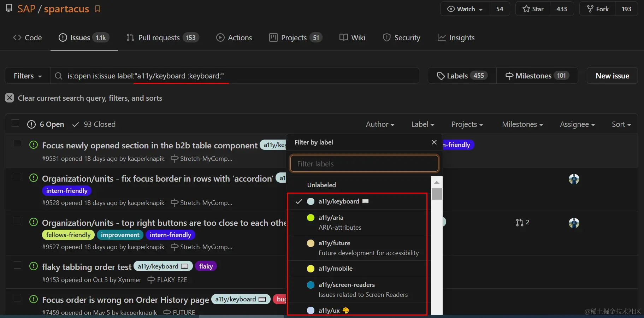View the 54 watchers count
Image resolution: width=644 pixels, height=318 pixels.
500,9
